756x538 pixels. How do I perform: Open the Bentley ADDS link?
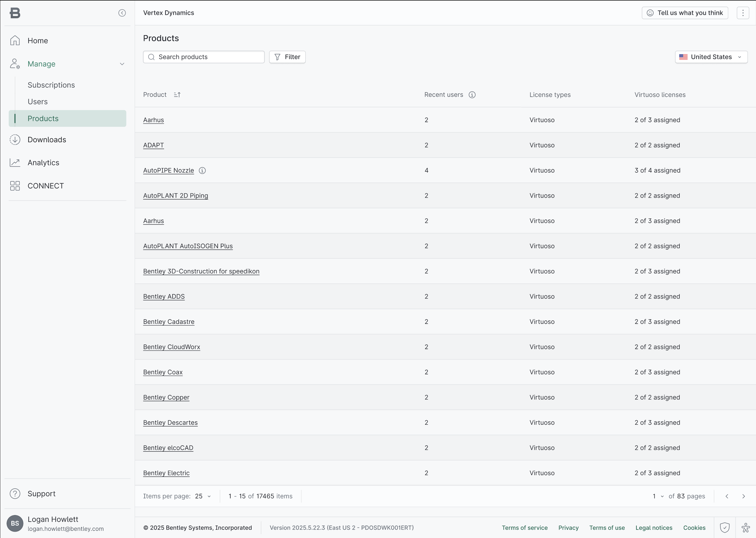pyautogui.click(x=164, y=296)
